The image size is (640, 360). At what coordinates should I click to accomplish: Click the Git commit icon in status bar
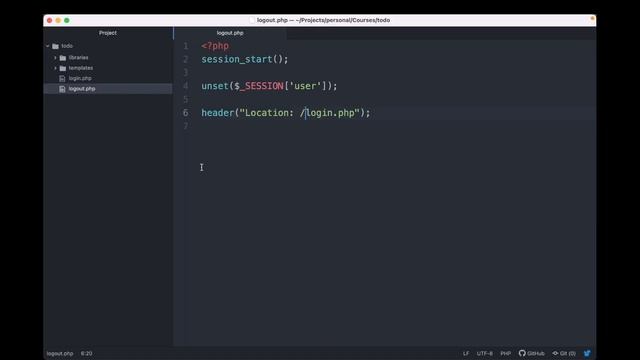(555, 353)
